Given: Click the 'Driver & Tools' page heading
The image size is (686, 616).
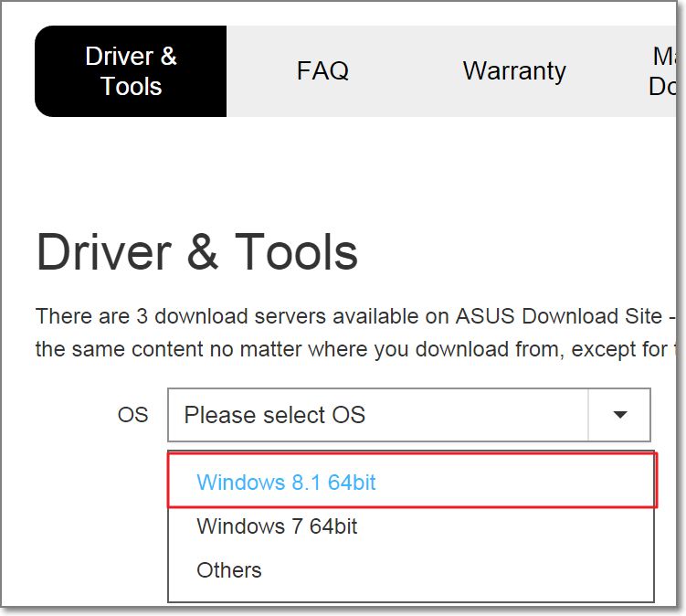Looking at the screenshot, I should click(197, 251).
